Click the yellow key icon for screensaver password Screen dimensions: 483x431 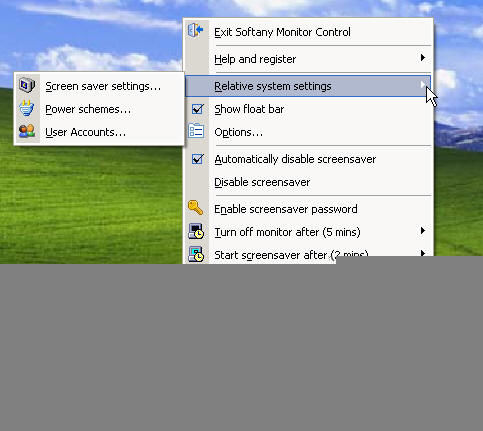click(196, 208)
